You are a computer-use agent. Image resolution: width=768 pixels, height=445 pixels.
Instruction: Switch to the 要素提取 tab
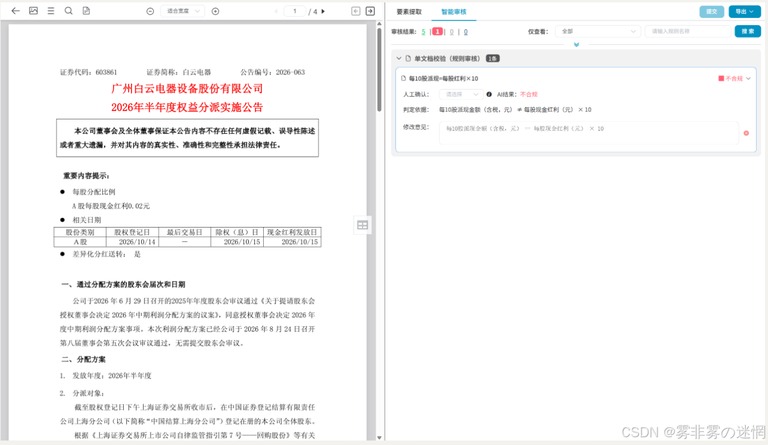click(x=409, y=11)
